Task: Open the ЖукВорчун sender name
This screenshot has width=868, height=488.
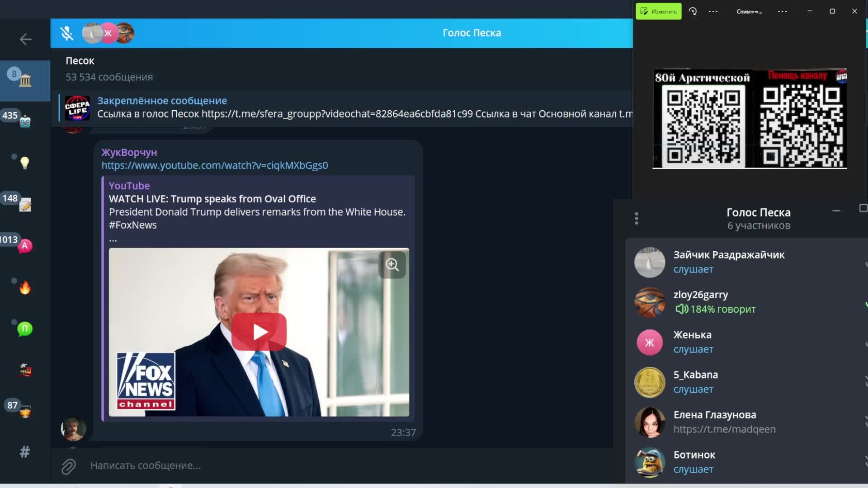Action: [x=129, y=152]
